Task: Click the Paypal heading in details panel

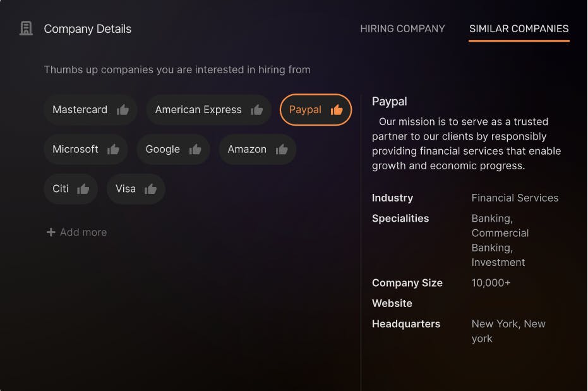Action: (389, 101)
